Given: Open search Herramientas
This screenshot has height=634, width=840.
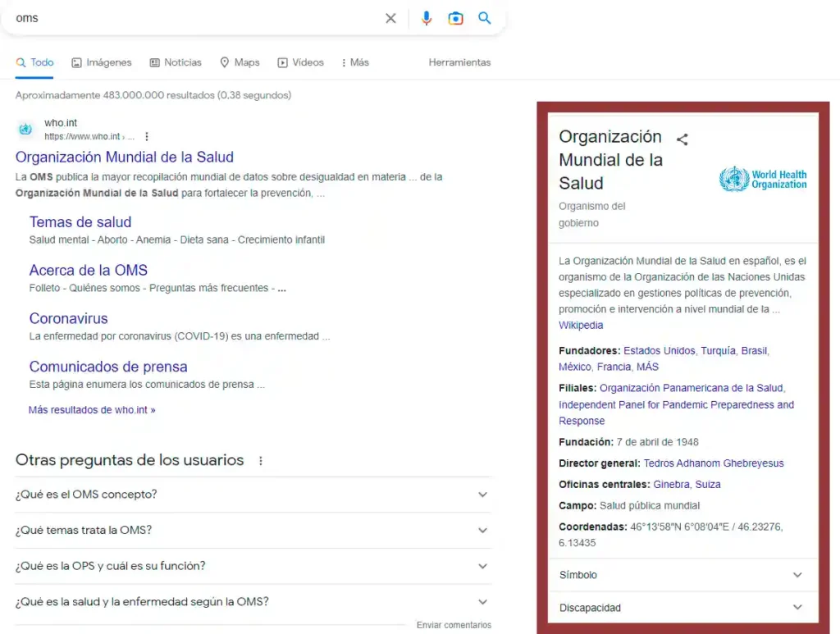Looking at the screenshot, I should pos(459,62).
